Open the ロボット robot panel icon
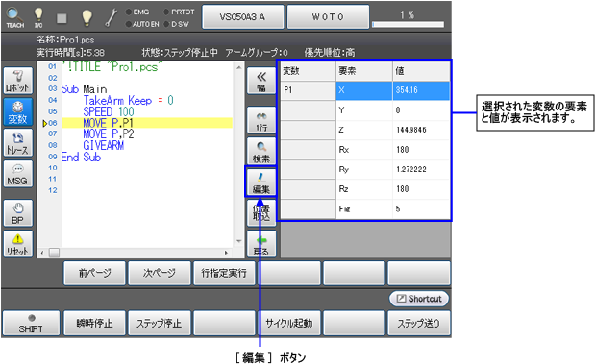 pos(18,81)
